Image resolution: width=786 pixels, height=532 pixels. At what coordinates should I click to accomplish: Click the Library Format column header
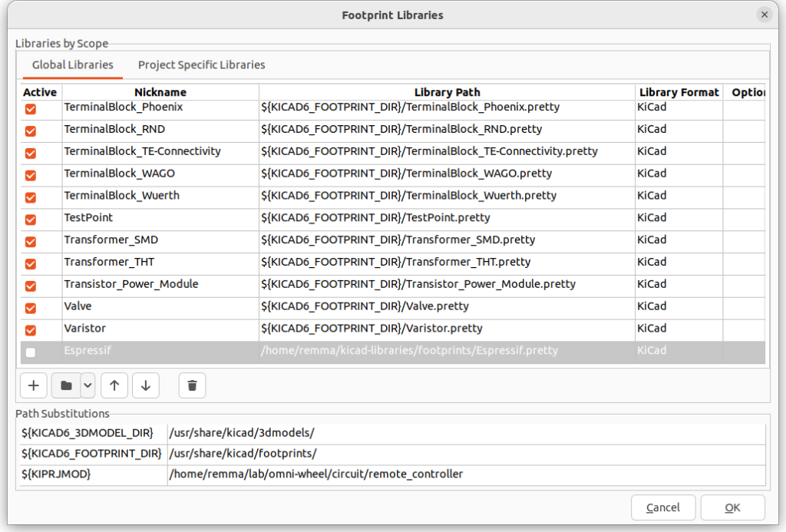point(679,92)
